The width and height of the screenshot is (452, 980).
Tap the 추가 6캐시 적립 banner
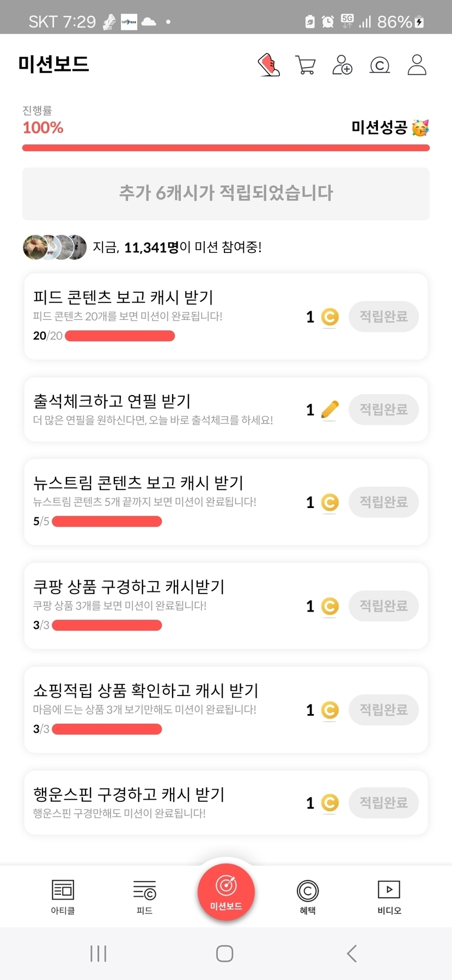226,193
